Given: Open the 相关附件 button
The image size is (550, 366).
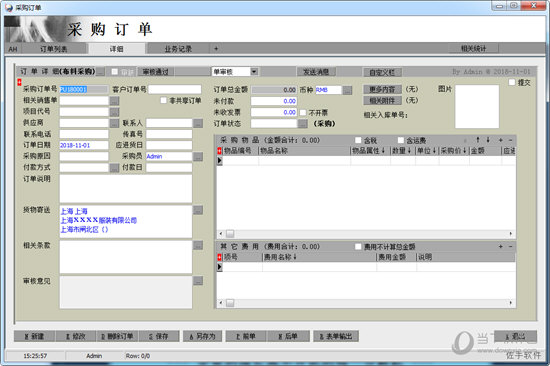Looking at the screenshot, I should (x=382, y=101).
